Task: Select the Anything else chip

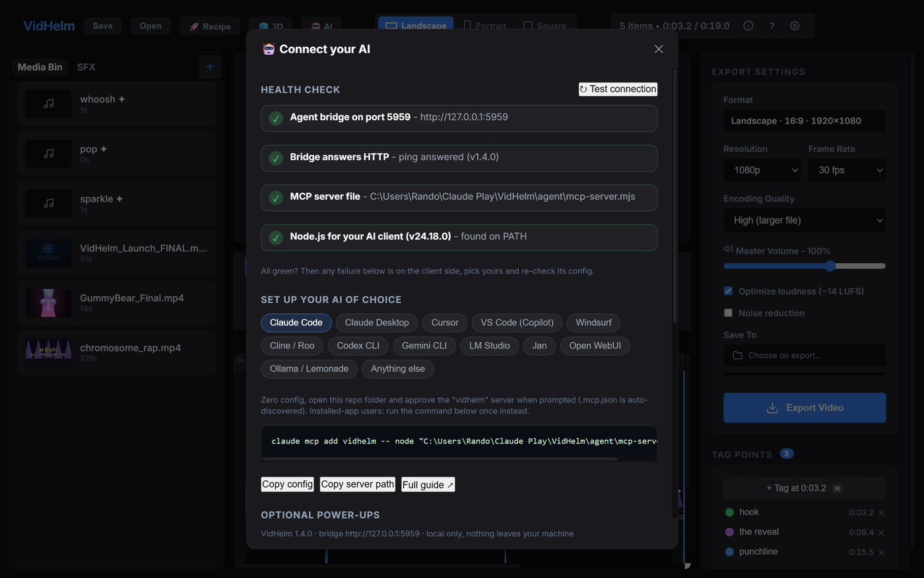Action: pos(398,369)
